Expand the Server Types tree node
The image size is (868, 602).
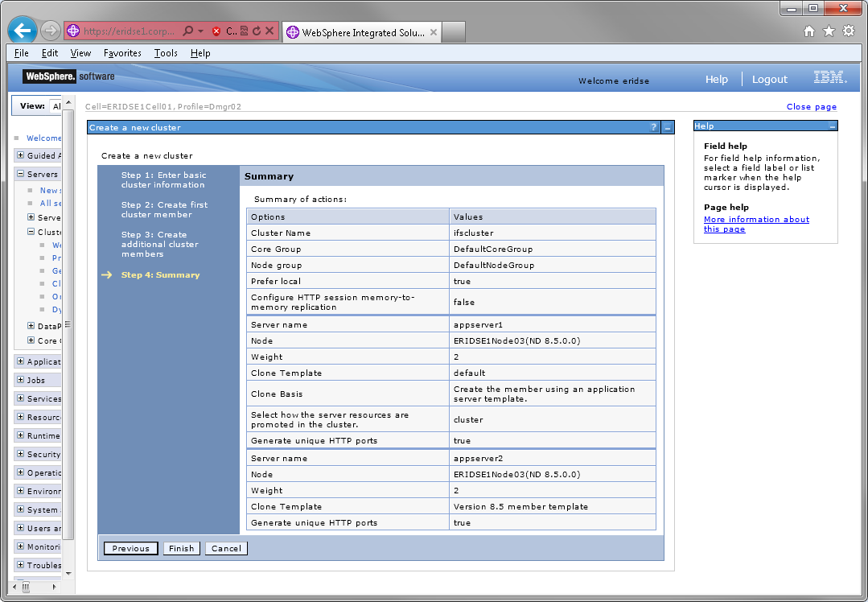(31, 217)
